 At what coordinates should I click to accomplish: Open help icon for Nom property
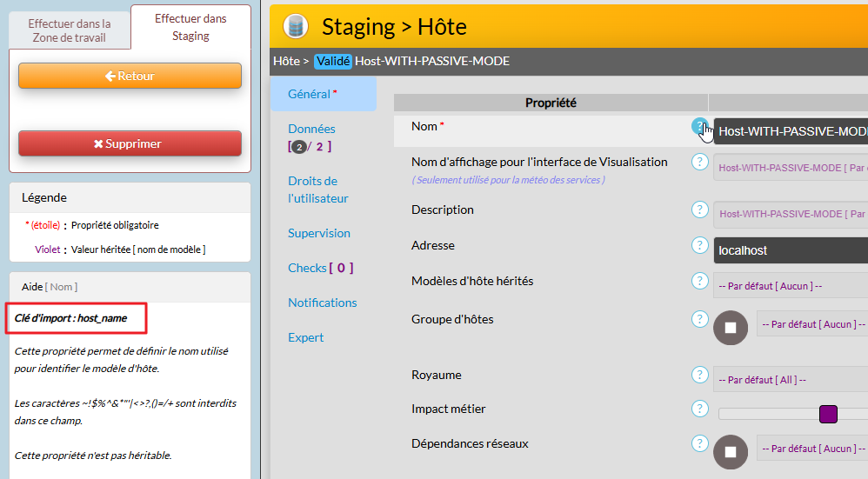(699, 127)
